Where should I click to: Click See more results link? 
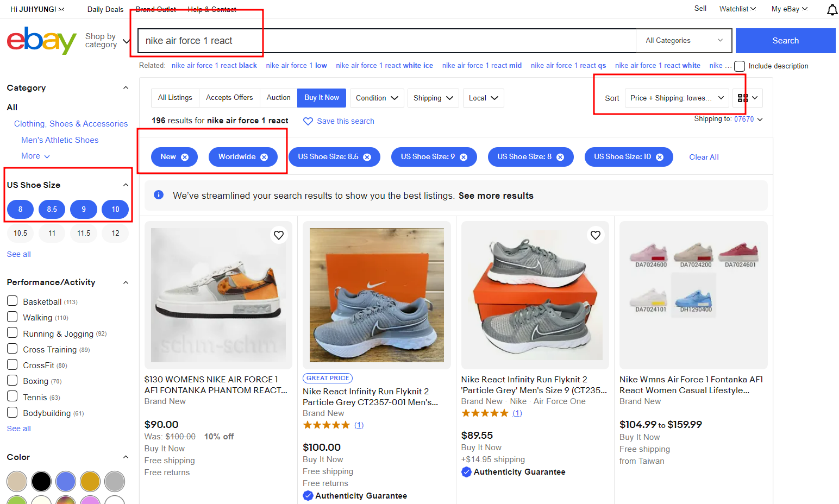496,196
